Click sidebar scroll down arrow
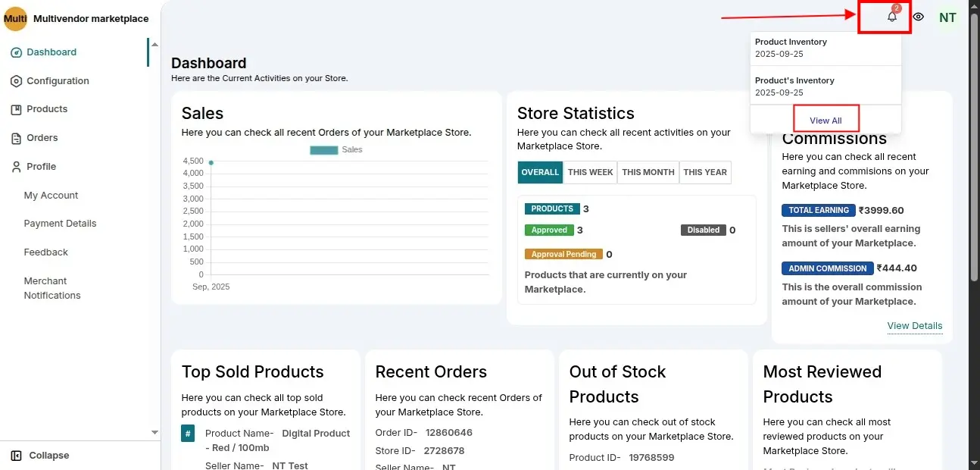The height and width of the screenshot is (470, 980). [154, 432]
